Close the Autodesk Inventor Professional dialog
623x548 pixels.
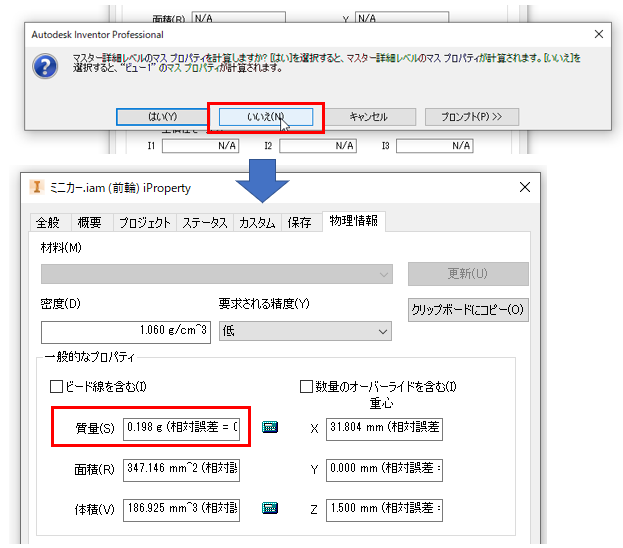coord(599,34)
